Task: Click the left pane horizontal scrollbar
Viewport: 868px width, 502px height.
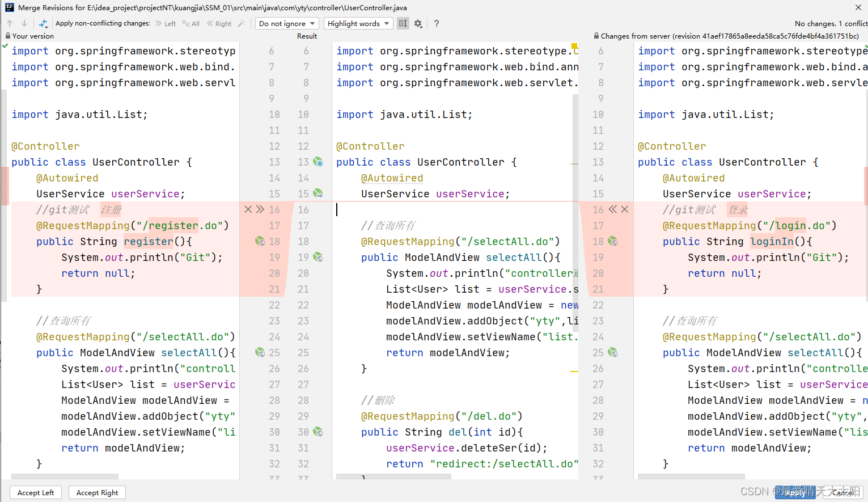Action: (x=65, y=476)
